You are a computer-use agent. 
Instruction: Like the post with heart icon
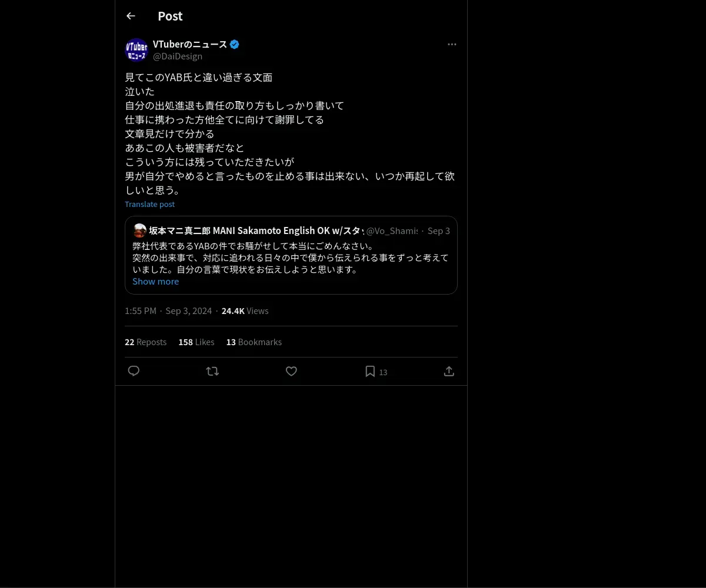click(291, 371)
